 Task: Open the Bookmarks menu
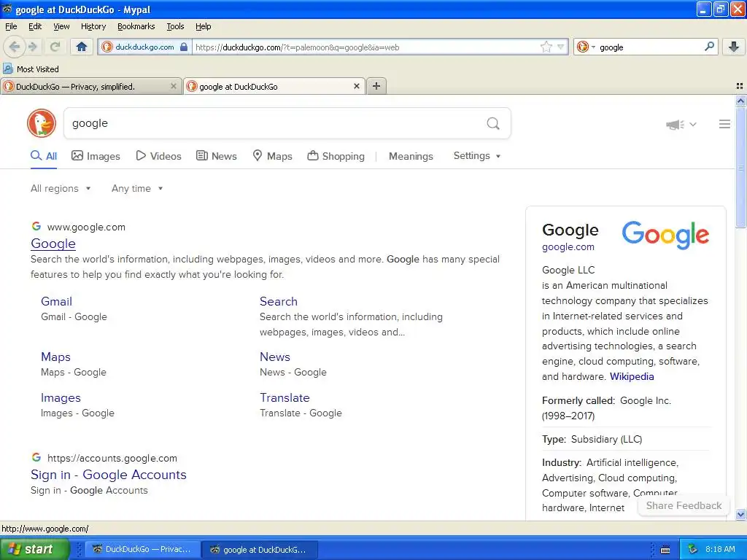[x=136, y=26]
